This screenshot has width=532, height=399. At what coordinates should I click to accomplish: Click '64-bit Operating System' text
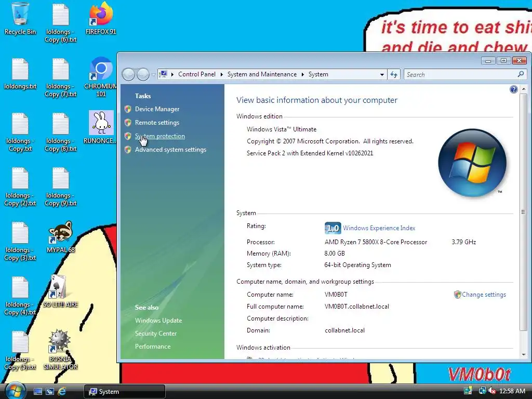(357, 265)
